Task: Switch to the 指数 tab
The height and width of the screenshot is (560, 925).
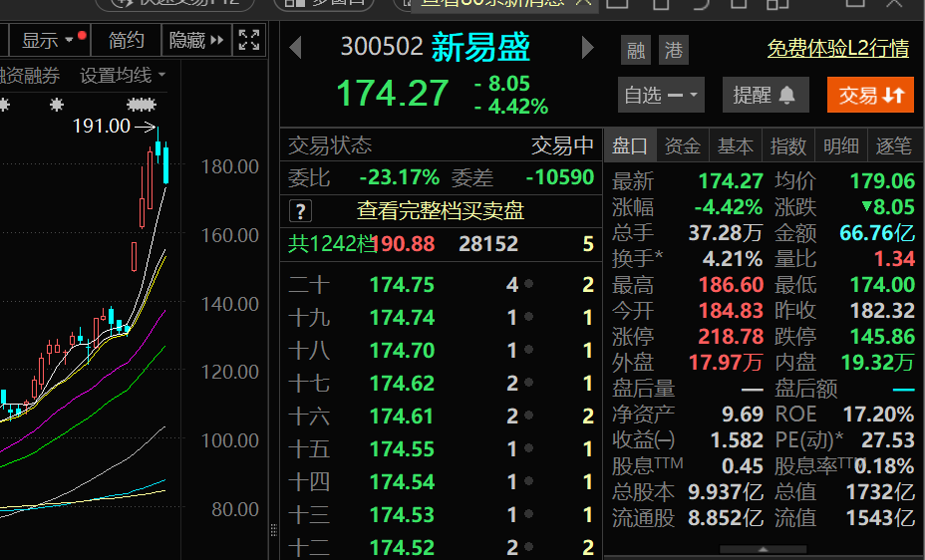Action: [788, 145]
